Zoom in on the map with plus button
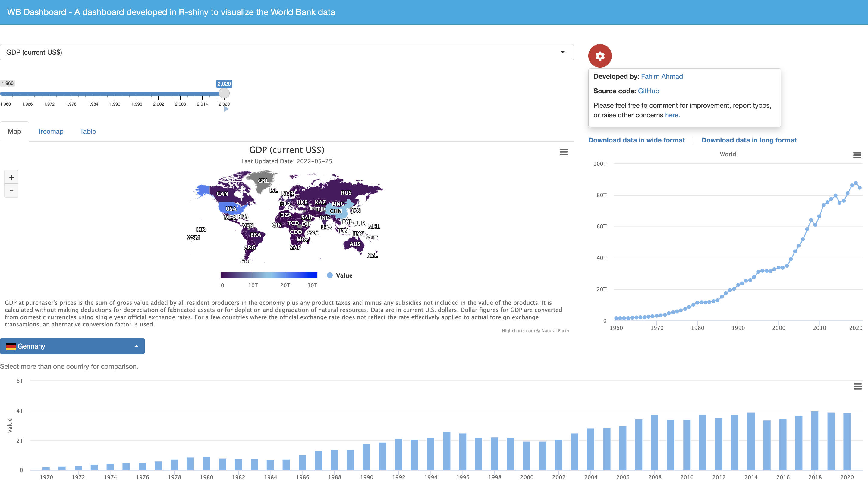Viewport: 868px width, 484px height. pos(11,177)
